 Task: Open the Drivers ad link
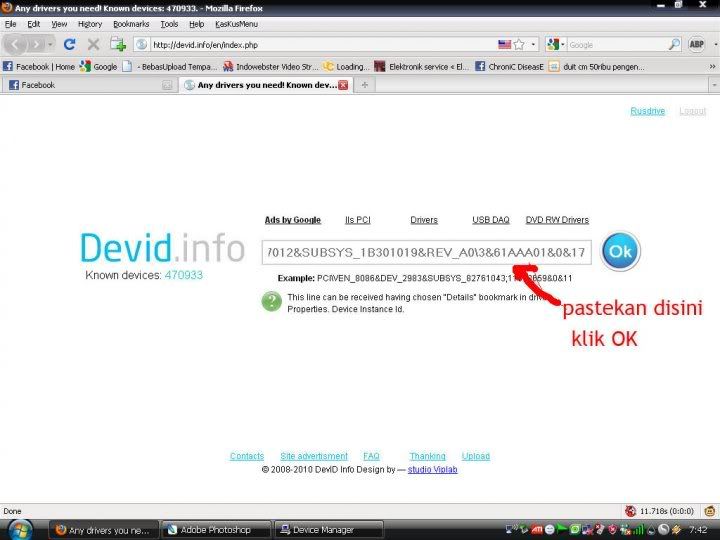point(424,220)
